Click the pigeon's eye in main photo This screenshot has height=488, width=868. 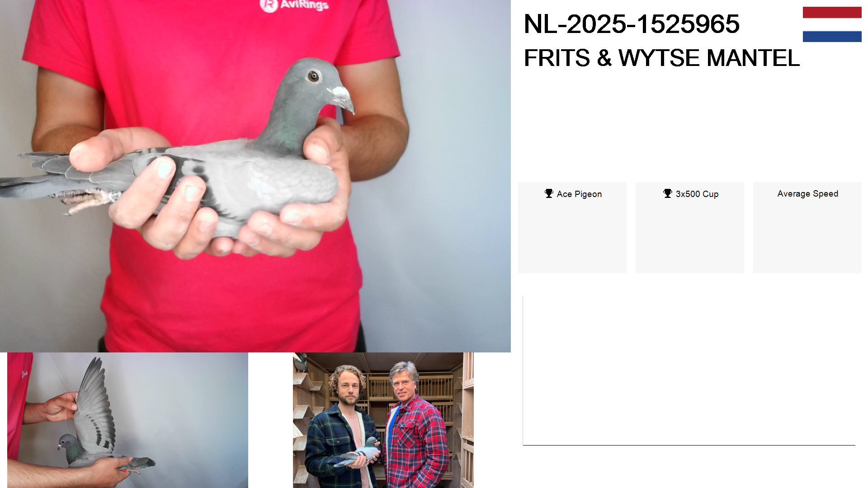313,76
